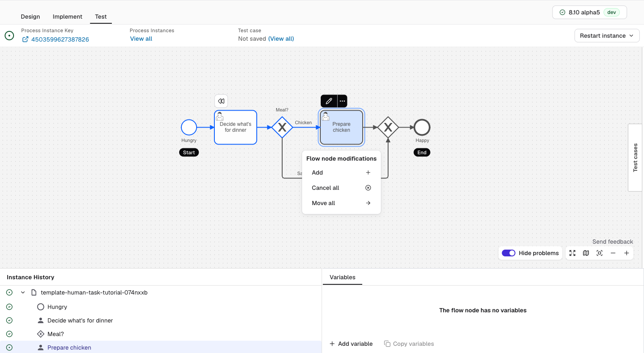Screen dimensions: 644x353
Task: Click (View all) next to Not saved
Action: pyautogui.click(x=281, y=39)
